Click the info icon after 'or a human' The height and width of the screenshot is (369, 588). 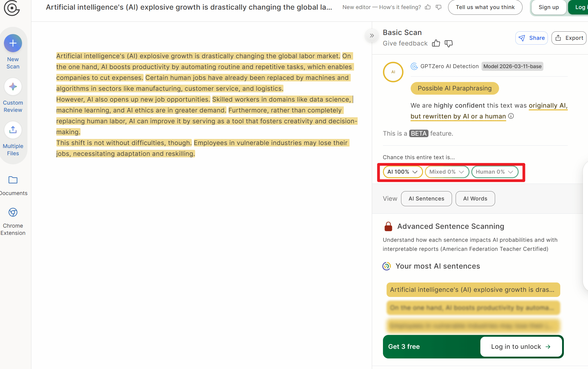tap(511, 116)
